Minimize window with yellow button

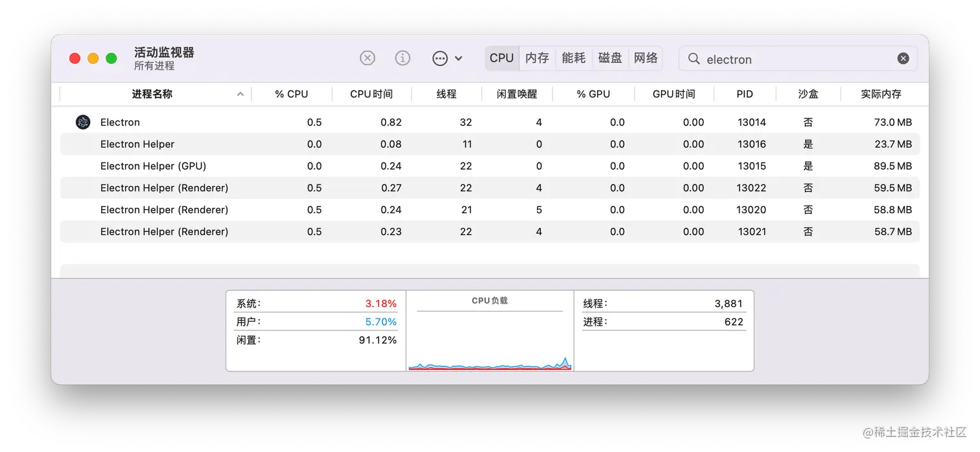[x=93, y=58]
